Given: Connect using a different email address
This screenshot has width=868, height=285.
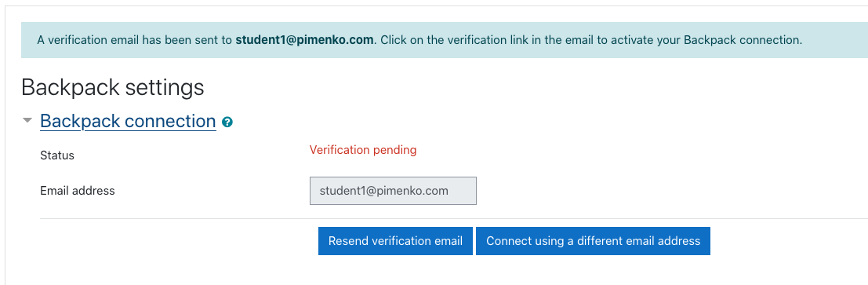Looking at the screenshot, I should [593, 241].
